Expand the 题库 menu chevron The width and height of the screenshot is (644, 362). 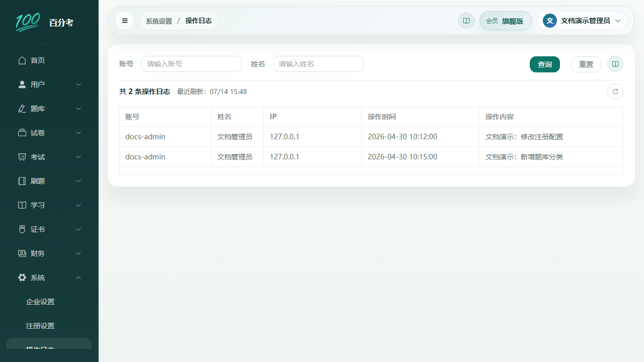tap(78, 109)
